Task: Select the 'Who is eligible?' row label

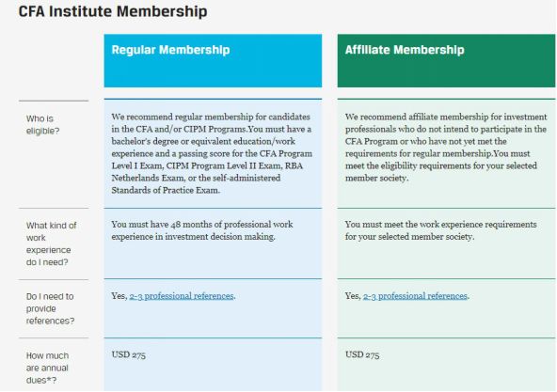Action: click(42, 125)
